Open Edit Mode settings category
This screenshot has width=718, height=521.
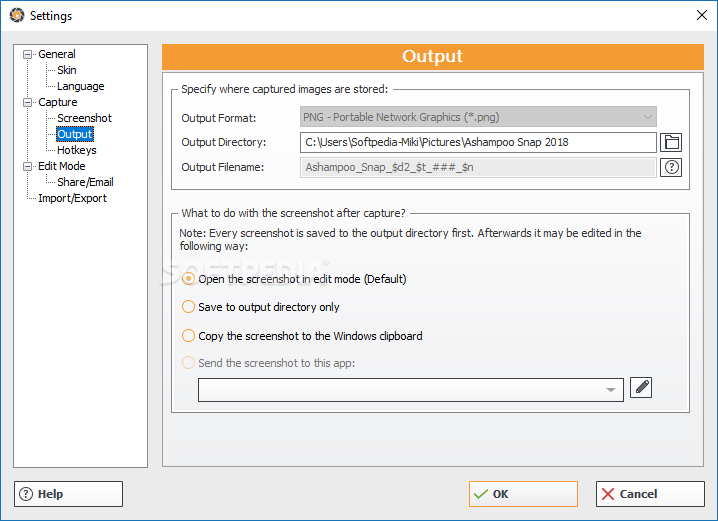[61, 166]
